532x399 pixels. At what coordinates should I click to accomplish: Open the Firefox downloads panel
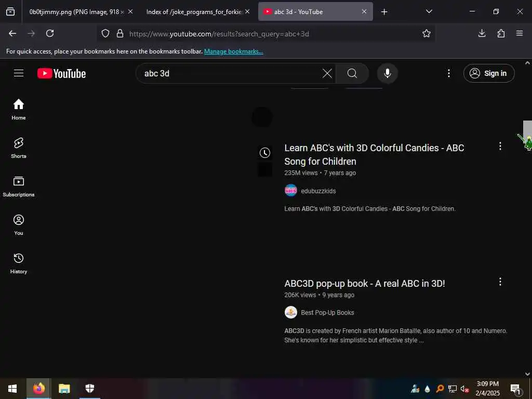tap(482, 33)
